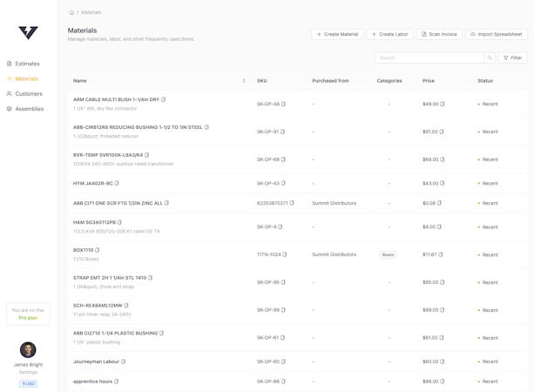534x392 pixels.
Task: Open Estimates in the sidebar
Action: (27, 64)
